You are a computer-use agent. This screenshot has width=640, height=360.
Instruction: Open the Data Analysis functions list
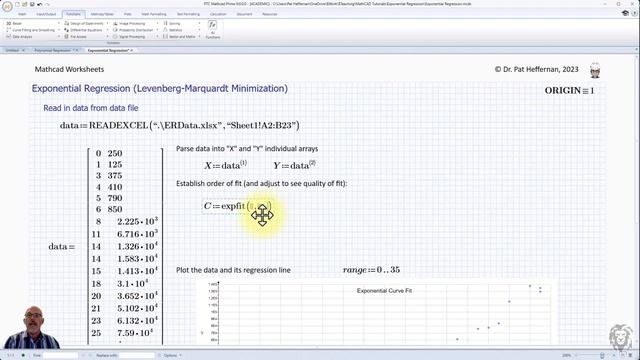(32, 36)
